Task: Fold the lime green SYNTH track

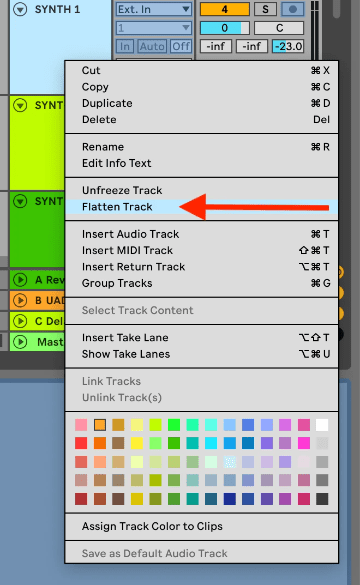Action: [20, 105]
